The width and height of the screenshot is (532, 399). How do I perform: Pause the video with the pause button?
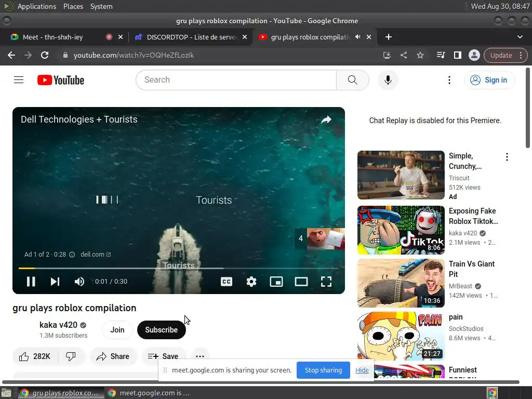click(x=31, y=281)
